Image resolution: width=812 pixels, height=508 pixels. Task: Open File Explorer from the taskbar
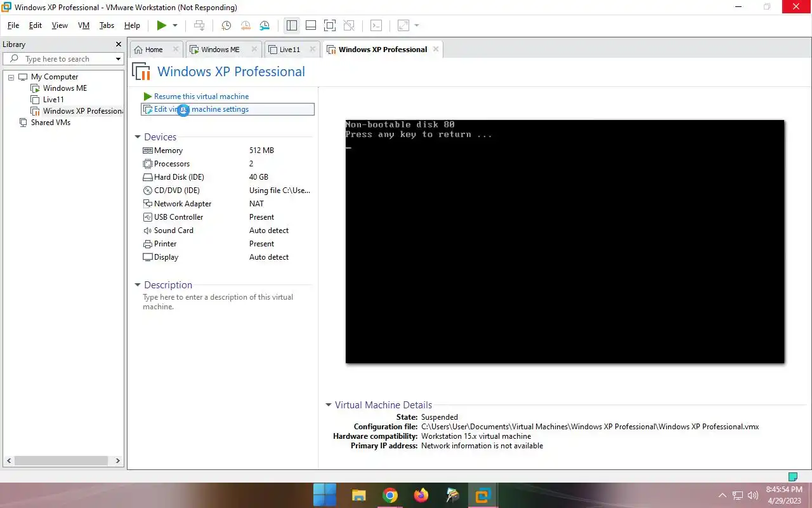point(359,495)
